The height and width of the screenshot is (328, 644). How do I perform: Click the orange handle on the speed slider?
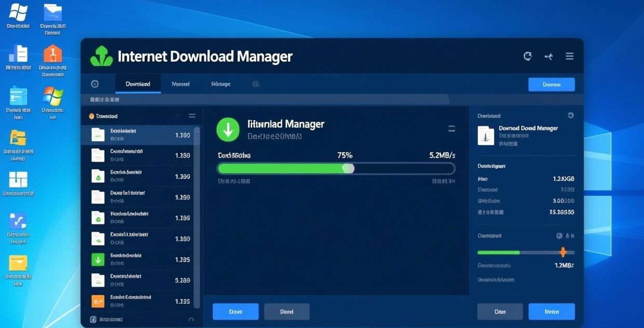pos(563,252)
